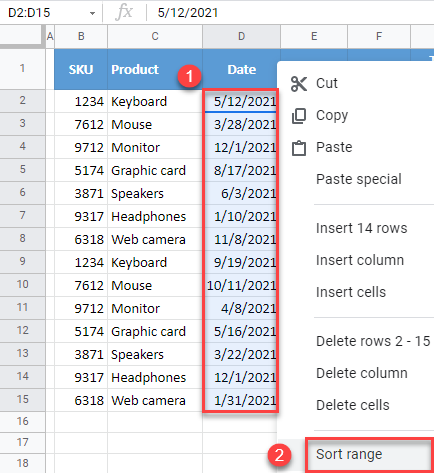Click the Date header cell

[x=241, y=69]
